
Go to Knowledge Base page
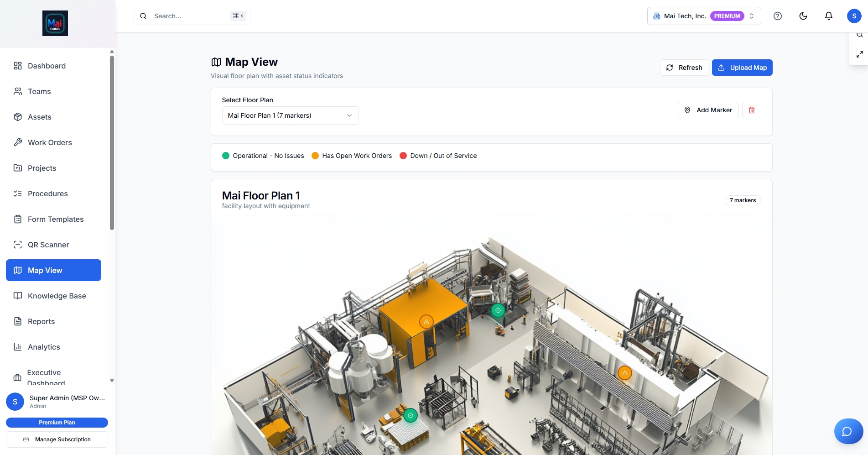pyautogui.click(x=57, y=296)
